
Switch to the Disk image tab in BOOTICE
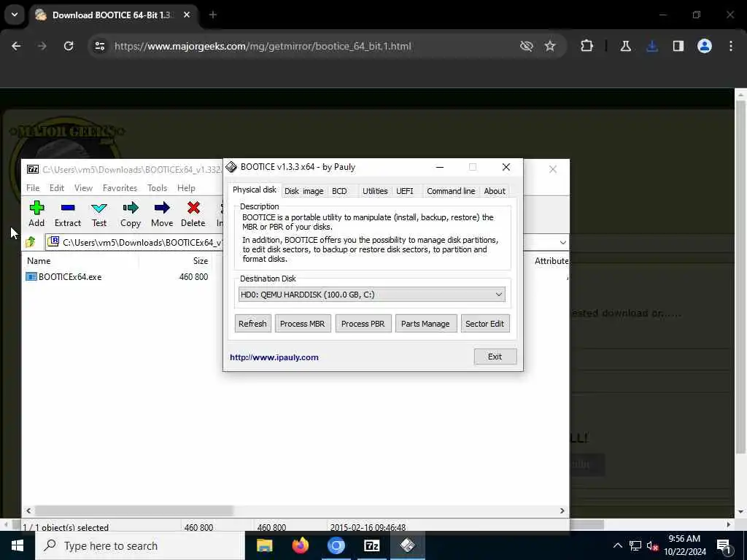point(304,191)
